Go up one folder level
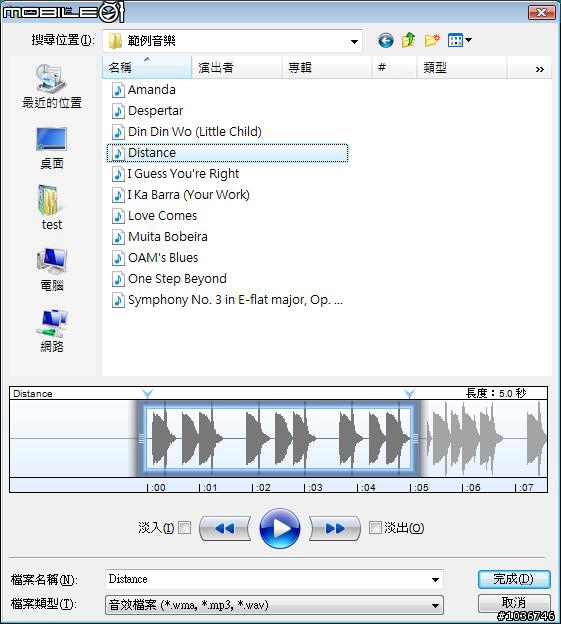The image size is (561, 624). [x=409, y=40]
